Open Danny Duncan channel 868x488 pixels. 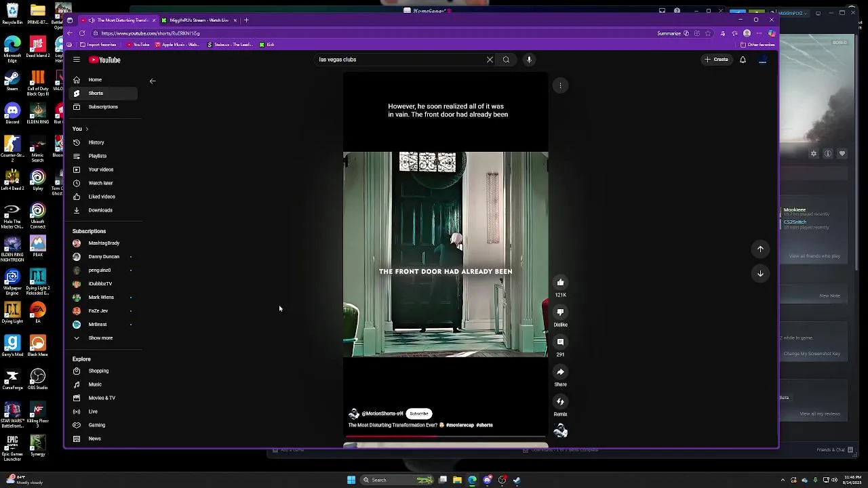104,256
